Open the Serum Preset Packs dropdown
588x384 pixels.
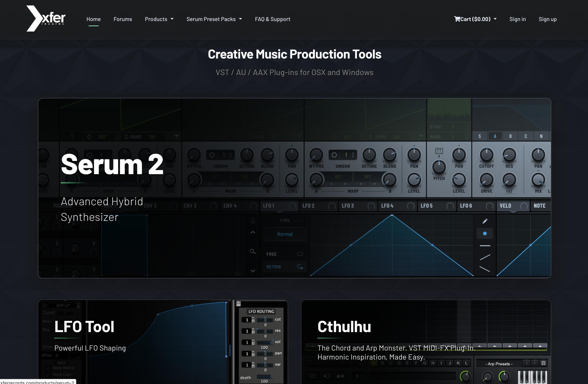point(214,19)
